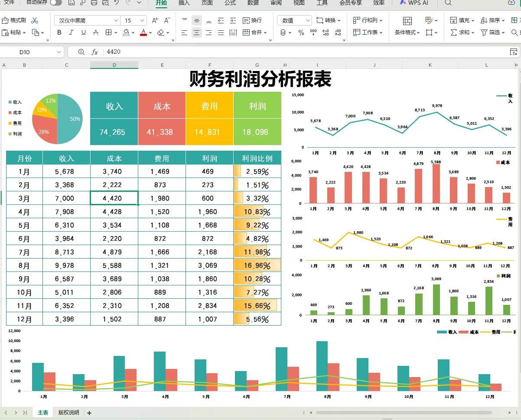The width and height of the screenshot is (521, 420).
Task: Toggle the AutoSave (自动保存) switch
Action: (56, 3)
